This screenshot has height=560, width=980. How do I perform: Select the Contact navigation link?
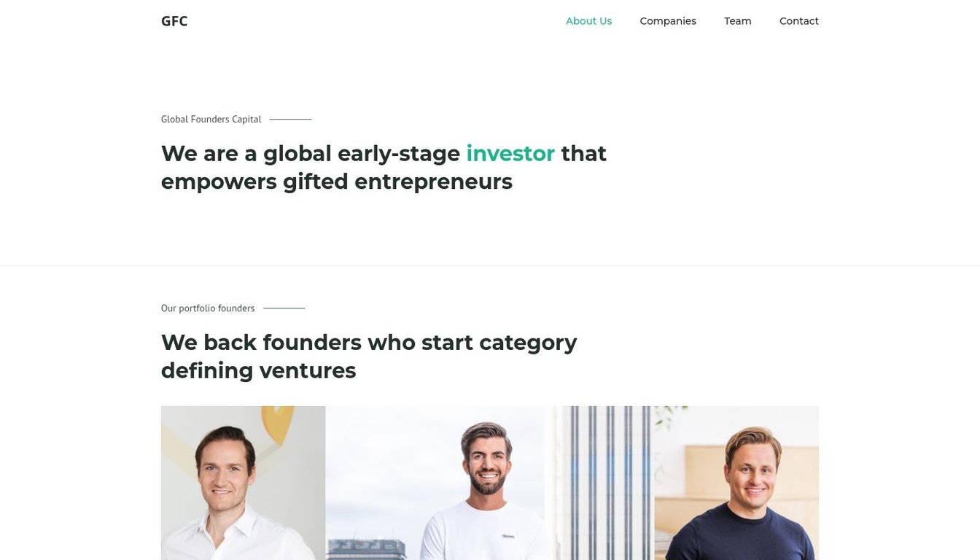798,21
